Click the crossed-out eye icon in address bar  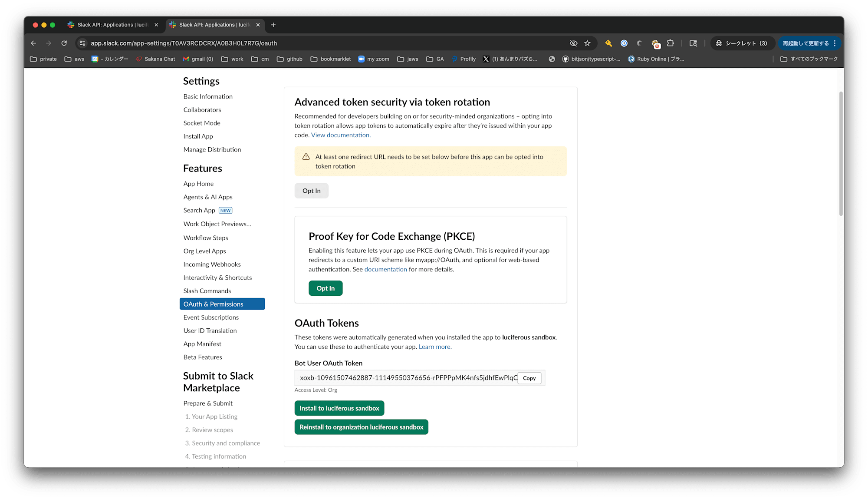point(573,43)
